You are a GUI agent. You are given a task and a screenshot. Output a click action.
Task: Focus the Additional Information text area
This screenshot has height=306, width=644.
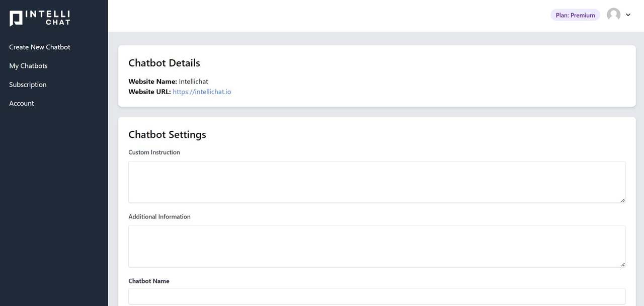(377, 247)
